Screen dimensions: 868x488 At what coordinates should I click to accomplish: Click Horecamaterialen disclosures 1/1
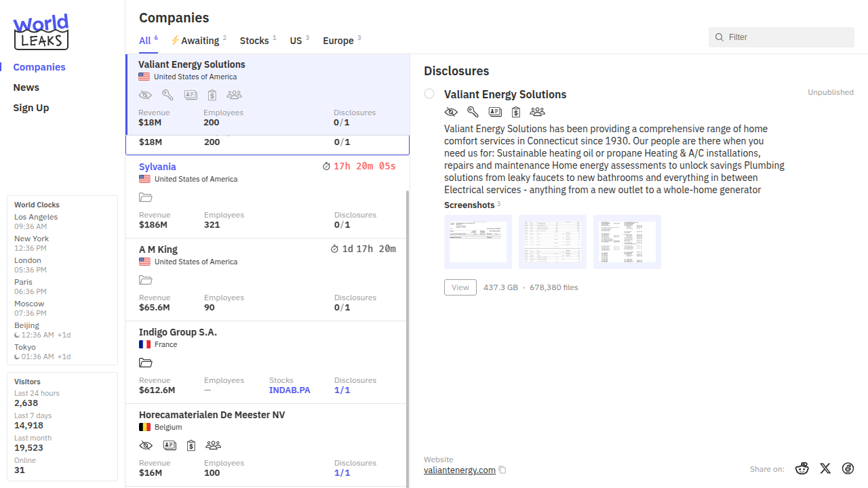[342, 473]
